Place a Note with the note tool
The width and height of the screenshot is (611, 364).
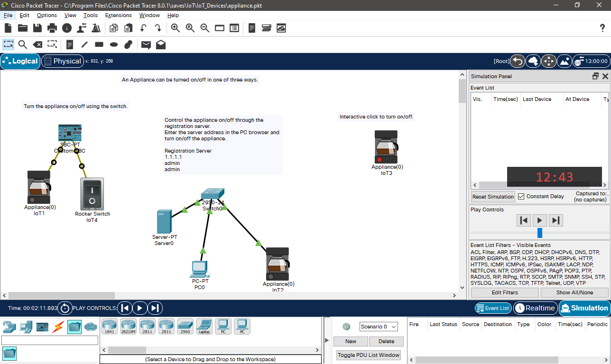[x=70, y=45]
